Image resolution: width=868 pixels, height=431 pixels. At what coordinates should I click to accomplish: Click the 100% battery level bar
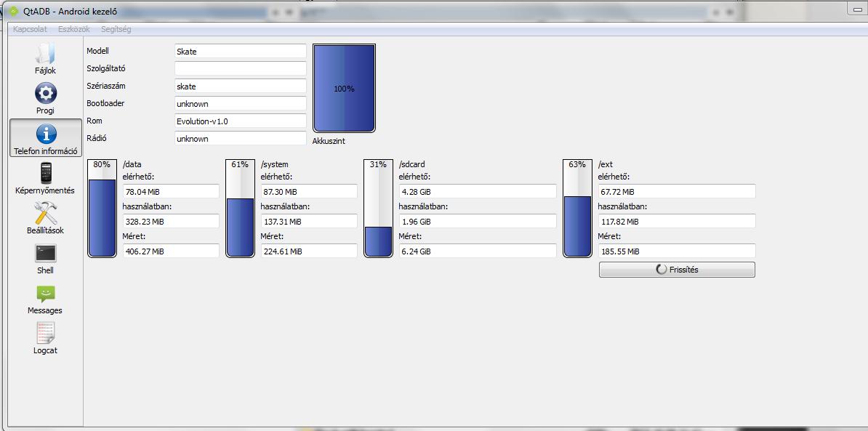tap(345, 89)
